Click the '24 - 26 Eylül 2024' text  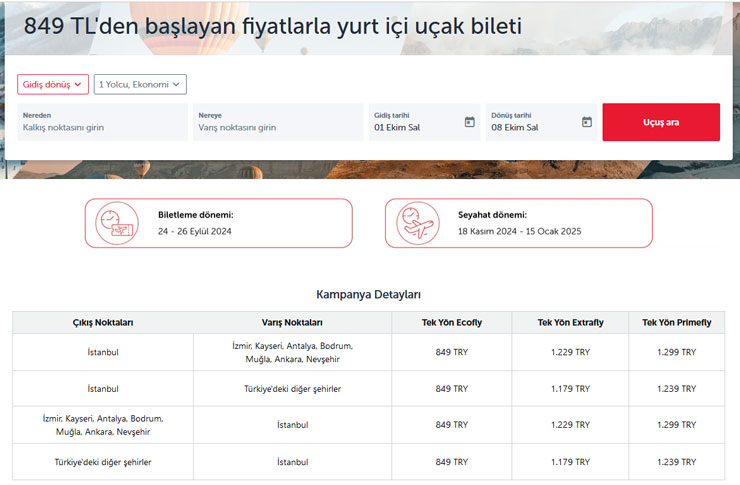pos(195,231)
